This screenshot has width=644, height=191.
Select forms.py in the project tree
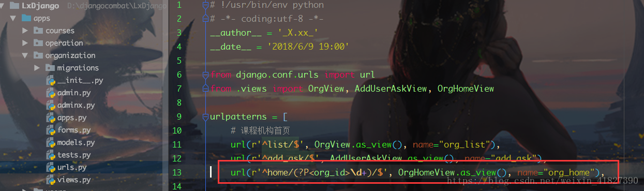click(x=74, y=130)
